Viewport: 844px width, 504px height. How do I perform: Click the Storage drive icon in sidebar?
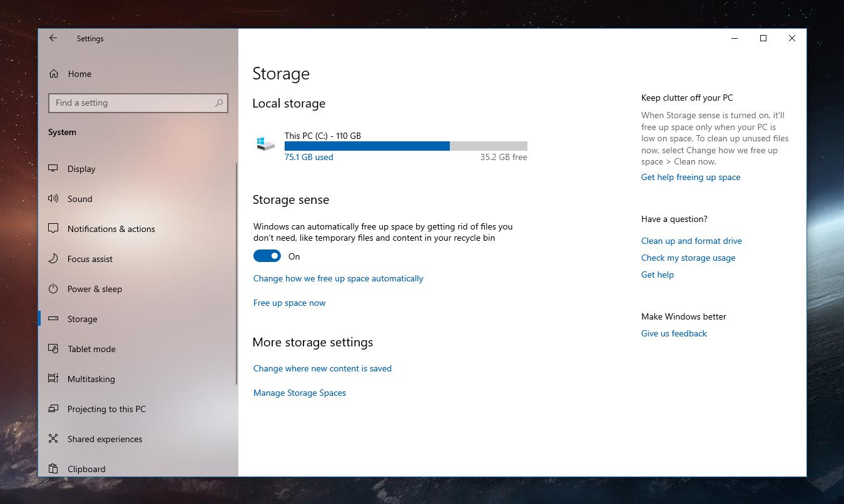(53, 319)
